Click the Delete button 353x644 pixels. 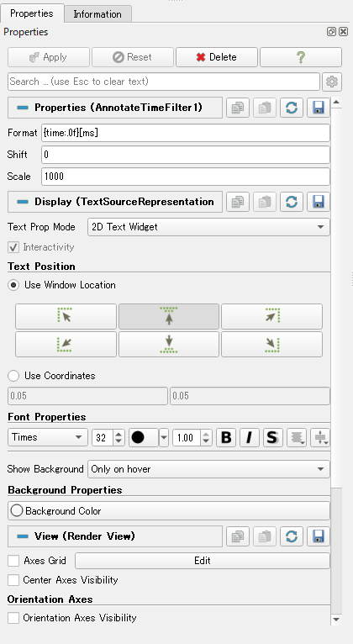coord(217,57)
